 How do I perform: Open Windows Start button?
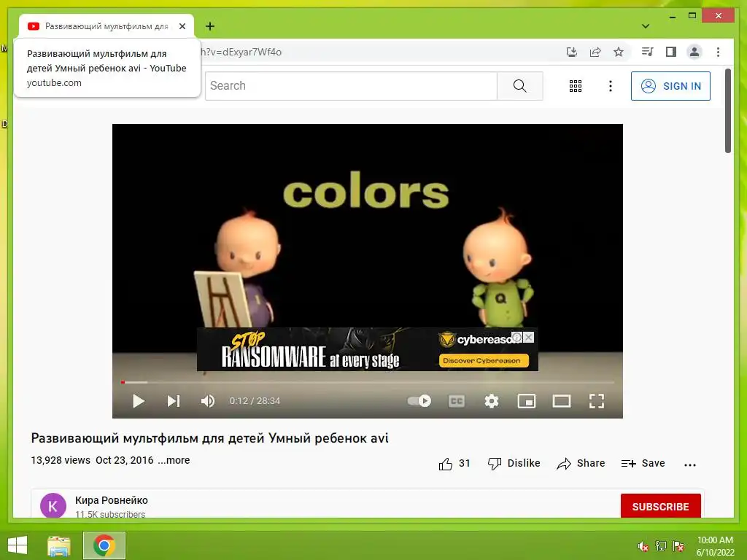click(18, 545)
